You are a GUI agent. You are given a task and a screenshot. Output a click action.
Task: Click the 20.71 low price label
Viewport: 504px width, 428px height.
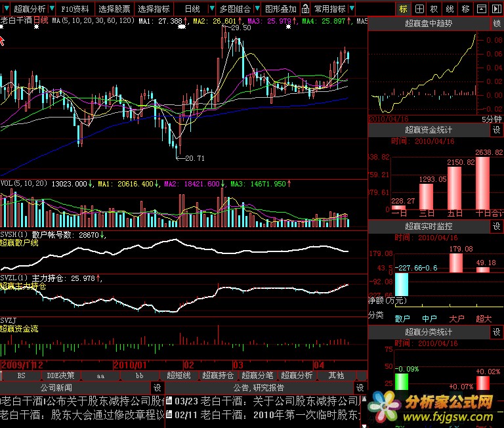[x=195, y=158]
